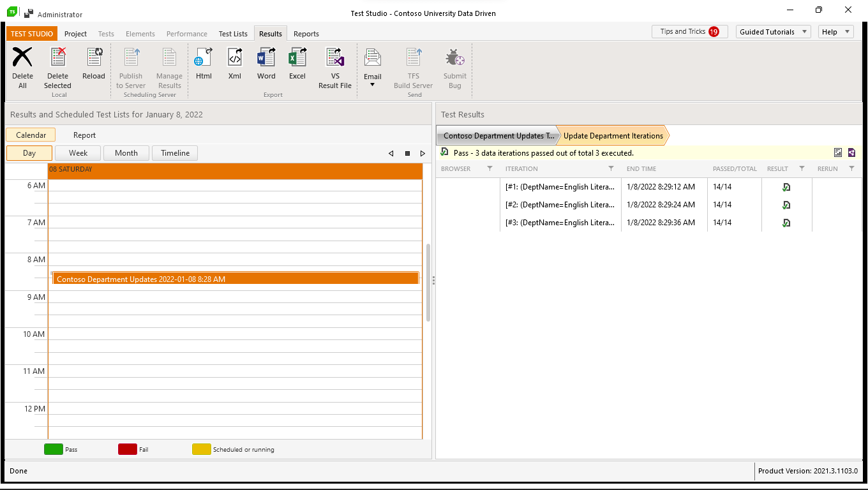Click the yellow Scheduled or running swatch

tap(202, 449)
